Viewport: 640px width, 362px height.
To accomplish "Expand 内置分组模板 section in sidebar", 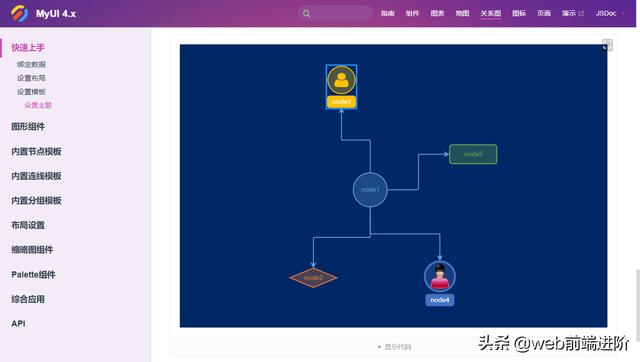I will [x=36, y=200].
